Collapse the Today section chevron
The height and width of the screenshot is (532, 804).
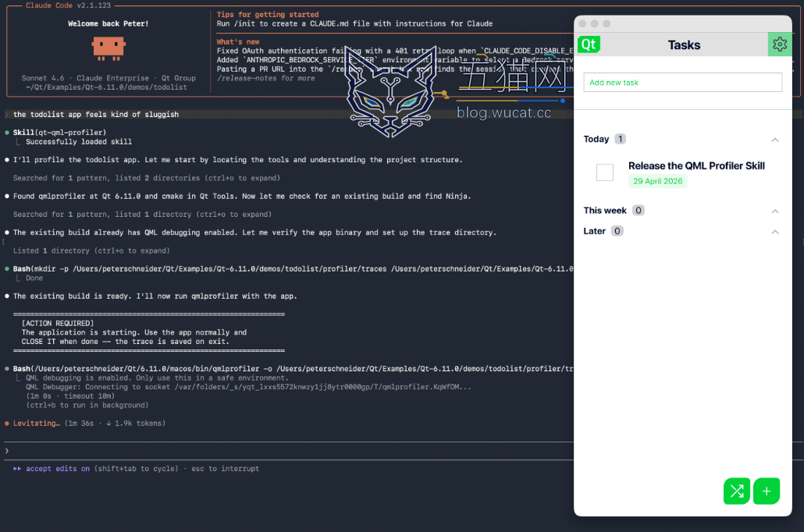point(775,140)
